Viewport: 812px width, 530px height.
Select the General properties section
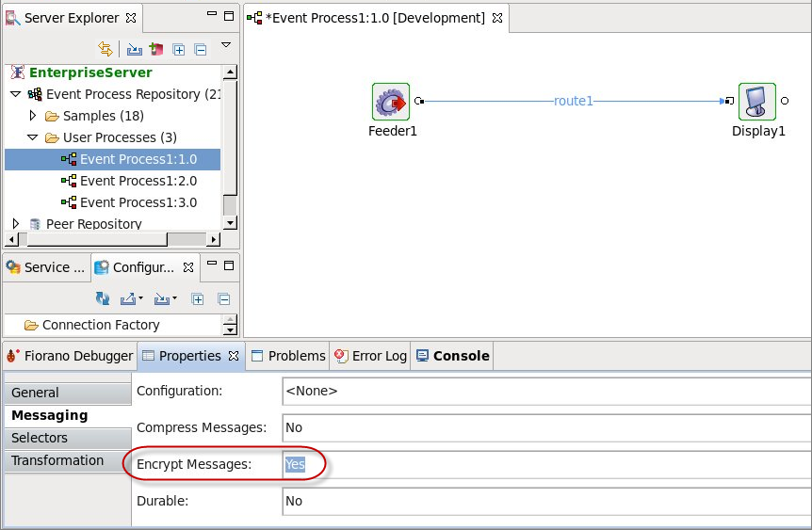[x=68, y=393]
